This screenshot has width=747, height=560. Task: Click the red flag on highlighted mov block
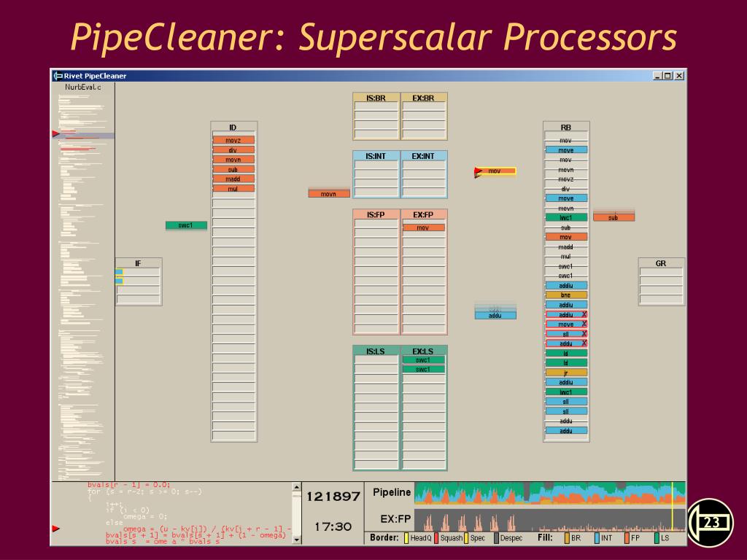[479, 171]
